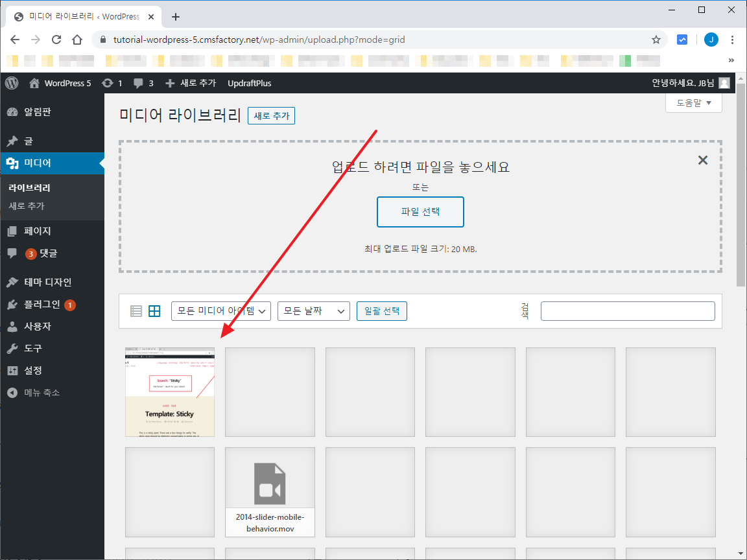View site info via the lock icon
Viewport: 747px width, 560px height.
point(102,40)
